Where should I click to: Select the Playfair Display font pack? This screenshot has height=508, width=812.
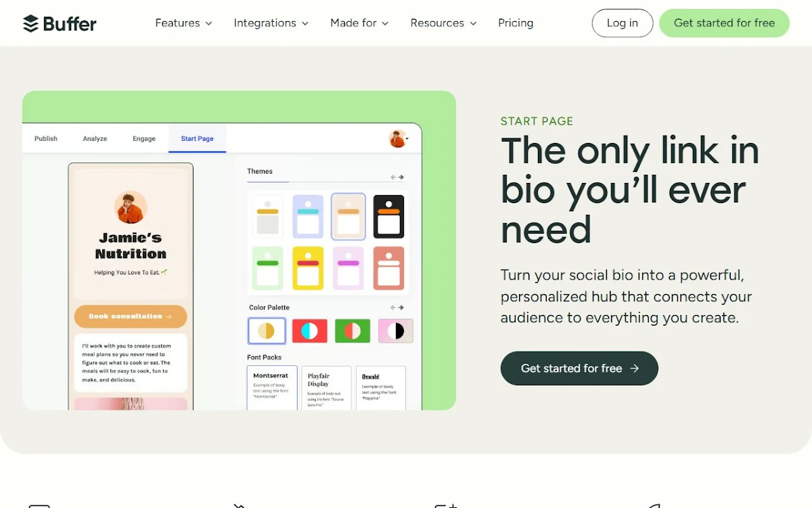tap(326, 388)
